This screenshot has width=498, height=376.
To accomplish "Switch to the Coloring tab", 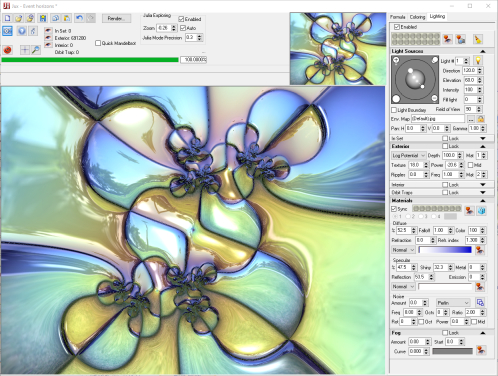I will click(417, 17).
